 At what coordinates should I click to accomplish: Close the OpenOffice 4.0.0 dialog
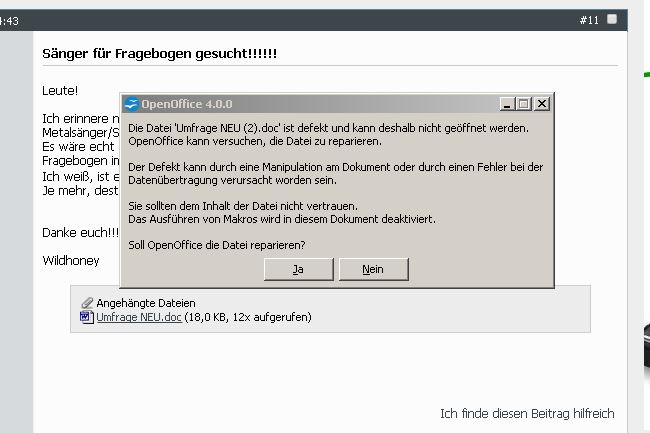click(542, 104)
